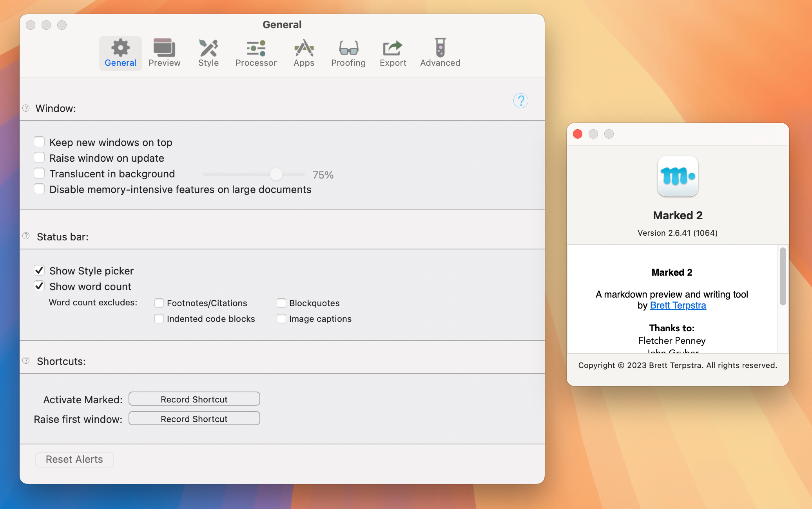Viewport: 812px width, 509px height.
Task: Click Brett Terpstra hyperlink in About panel
Action: coord(678,305)
